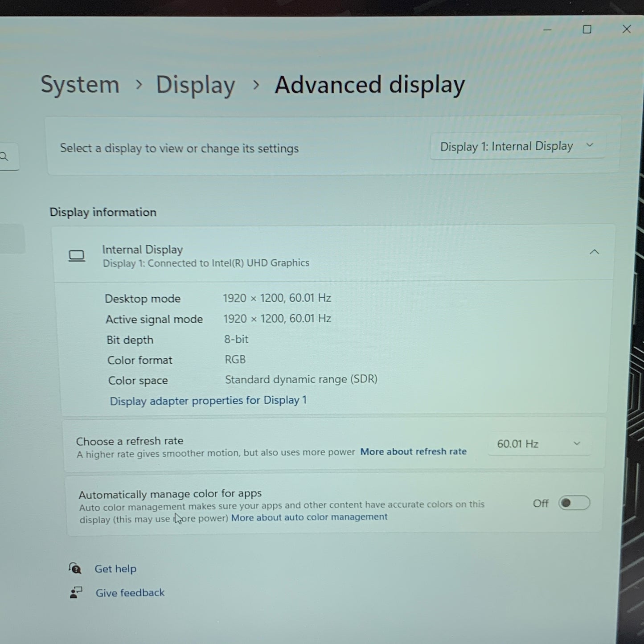Screen dimensions: 644x644
Task: Enable Automatically manage color for apps
Action: [574, 503]
